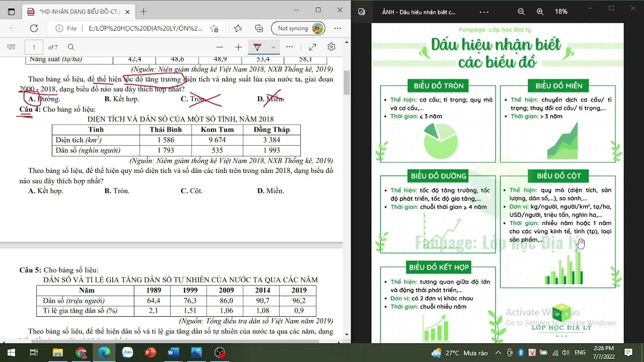Switch ENG input language
The image size is (644, 362).
(580, 353)
